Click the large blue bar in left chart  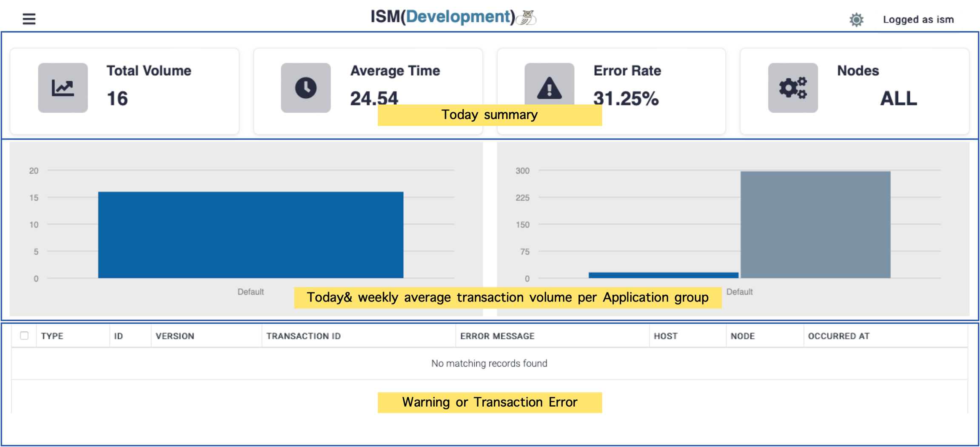[x=251, y=235]
